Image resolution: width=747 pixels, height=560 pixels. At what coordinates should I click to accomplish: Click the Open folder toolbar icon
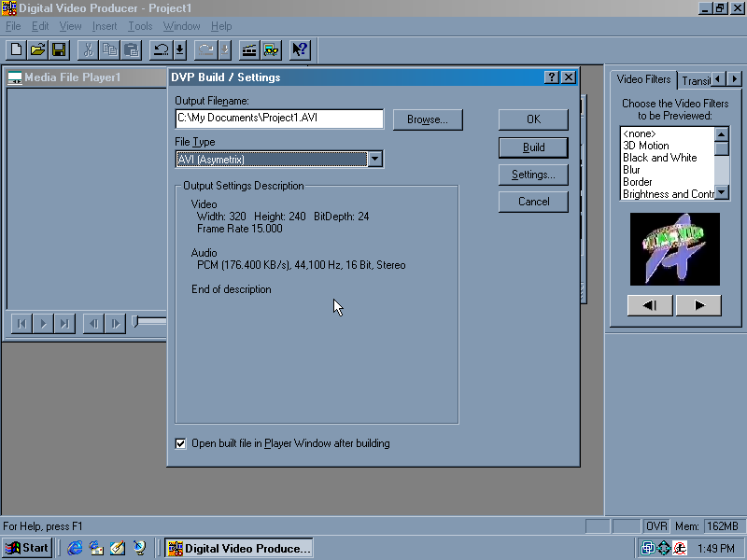pyautogui.click(x=37, y=49)
